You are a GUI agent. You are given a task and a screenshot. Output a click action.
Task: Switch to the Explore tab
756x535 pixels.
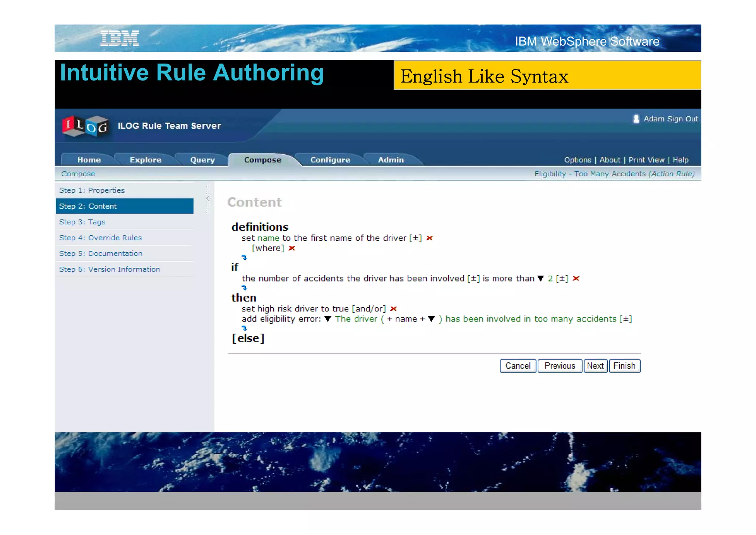(145, 160)
